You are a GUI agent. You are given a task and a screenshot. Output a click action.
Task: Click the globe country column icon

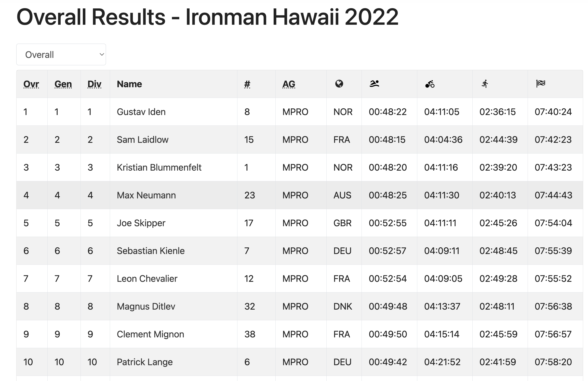(339, 84)
